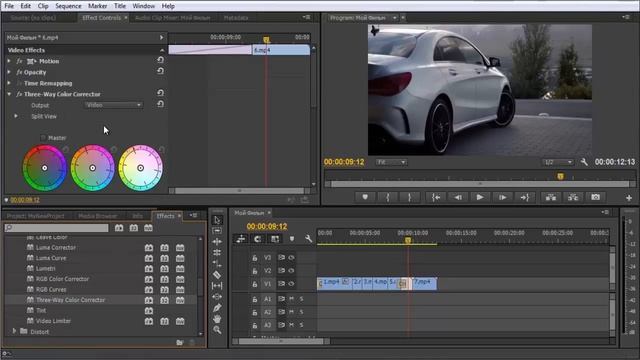This screenshot has width=640, height=360.
Task: Select the Rolling Edit tool
Action: tap(217, 253)
